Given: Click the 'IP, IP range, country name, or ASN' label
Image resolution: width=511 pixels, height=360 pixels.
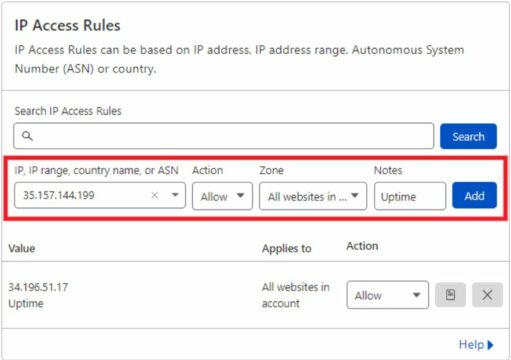Looking at the screenshot, I should 96,170.
